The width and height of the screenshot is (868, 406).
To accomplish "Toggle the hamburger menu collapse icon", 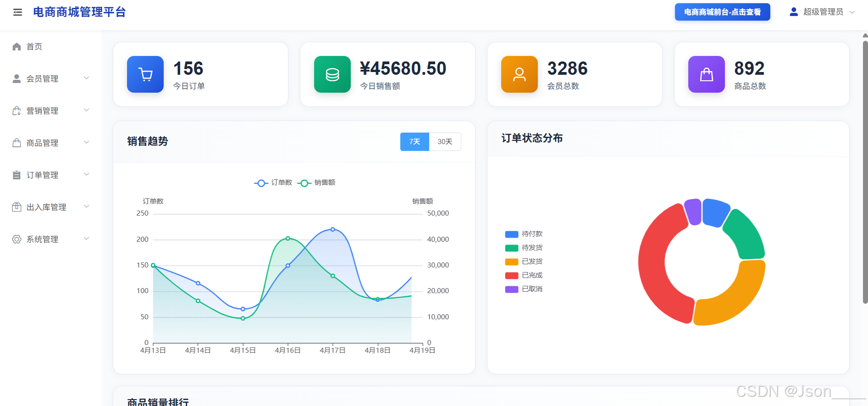I will [x=17, y=12].
